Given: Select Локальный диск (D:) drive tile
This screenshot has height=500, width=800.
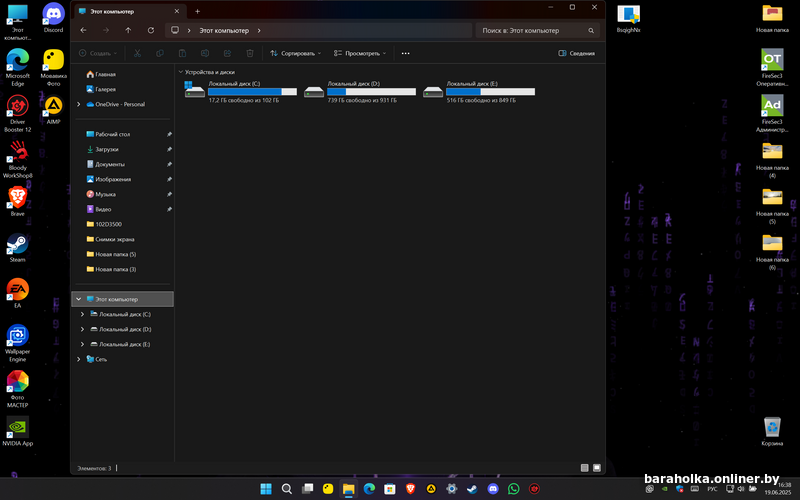Looking at the screenshot, I should [x=360, y=92].
